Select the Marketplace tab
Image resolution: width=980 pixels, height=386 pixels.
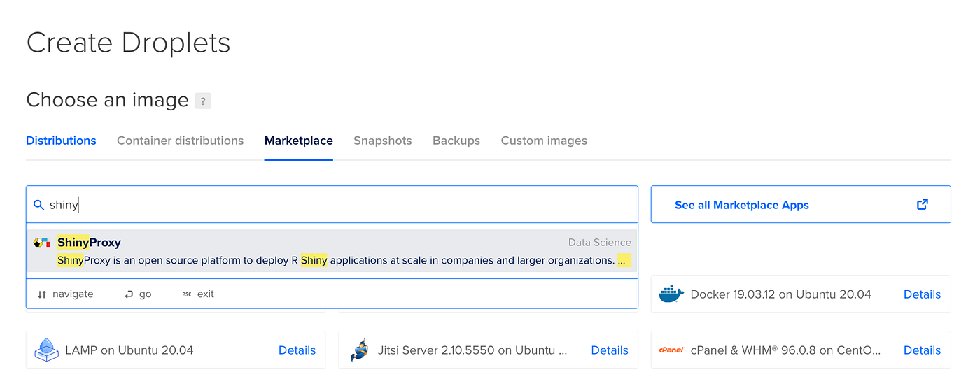299,141
